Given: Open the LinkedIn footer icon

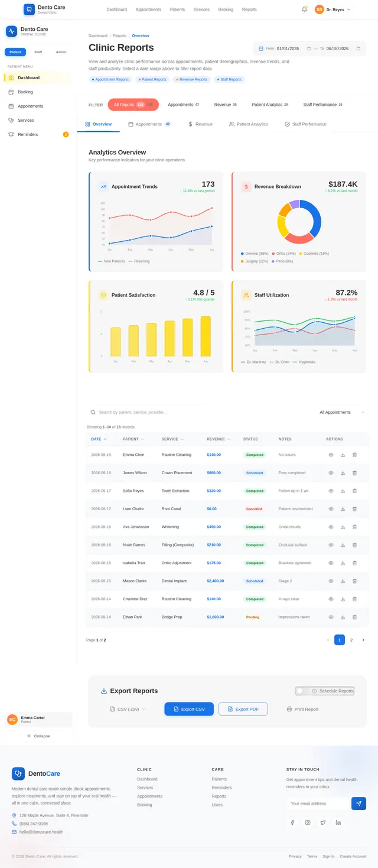Looking at the screenshot, I should pos(338,822).
